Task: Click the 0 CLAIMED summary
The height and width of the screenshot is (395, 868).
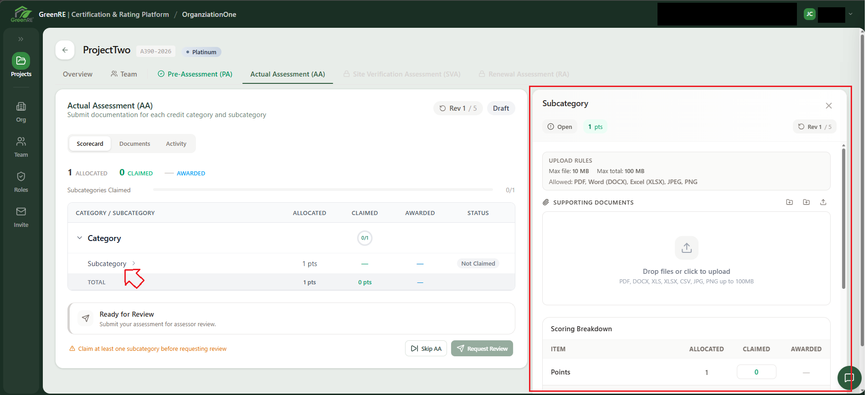Action: pyautogui.click(x=136, y=173)
